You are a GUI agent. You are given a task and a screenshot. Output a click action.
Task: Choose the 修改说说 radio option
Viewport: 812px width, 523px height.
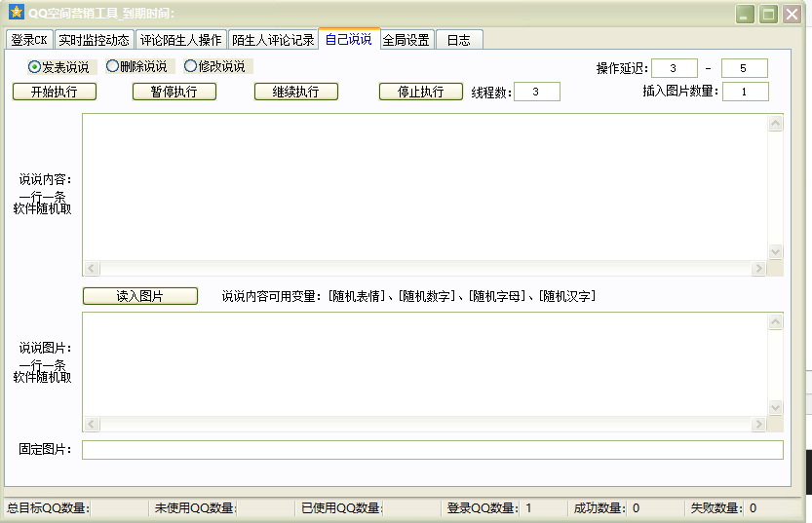click(x=191, y=67)
